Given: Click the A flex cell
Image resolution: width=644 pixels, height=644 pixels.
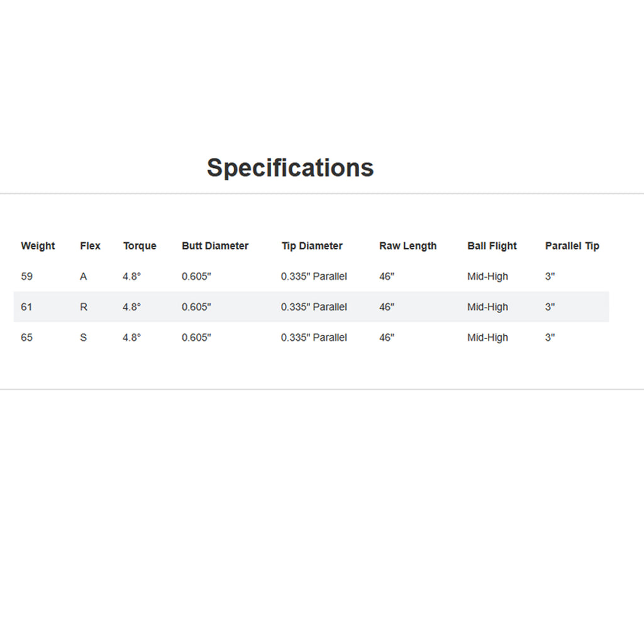Looking at the screenshot, I should (x=84, y=277).
